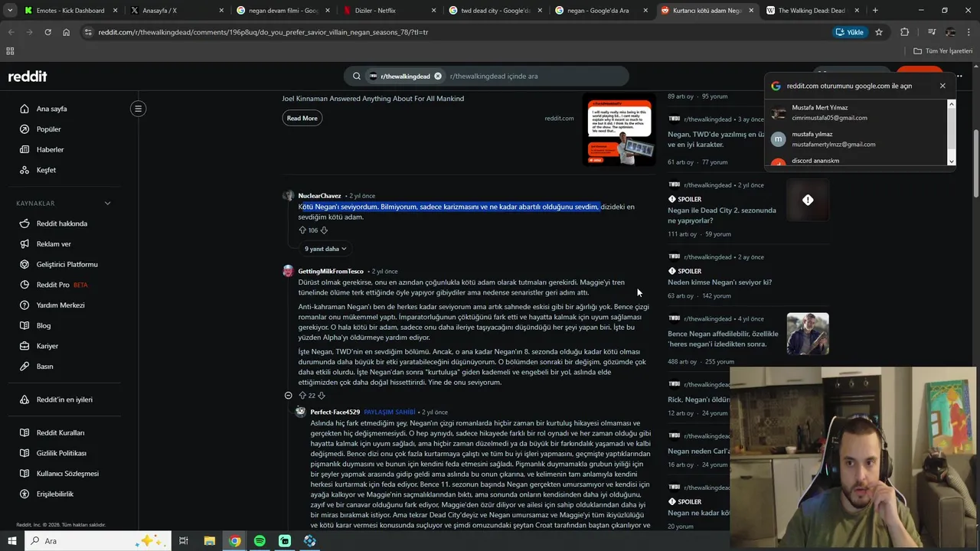Open GettingMilkFromTesco user profile
Screen dimensions: 980x551
(x=331, y=271)
